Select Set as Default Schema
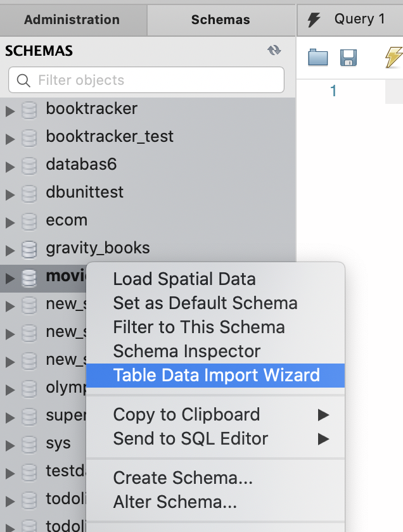The height and width of the screenshot is (532, 403). tap(205, 303)
